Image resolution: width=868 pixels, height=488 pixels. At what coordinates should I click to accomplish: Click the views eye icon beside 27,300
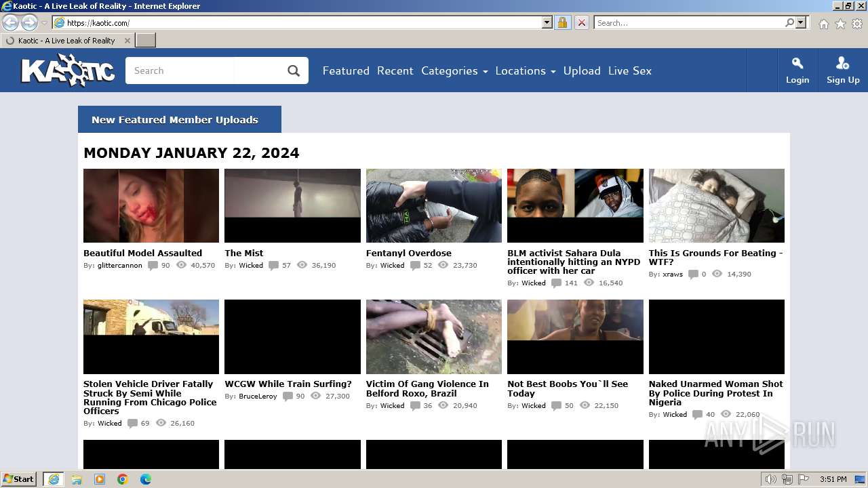(x=316, y=396)
